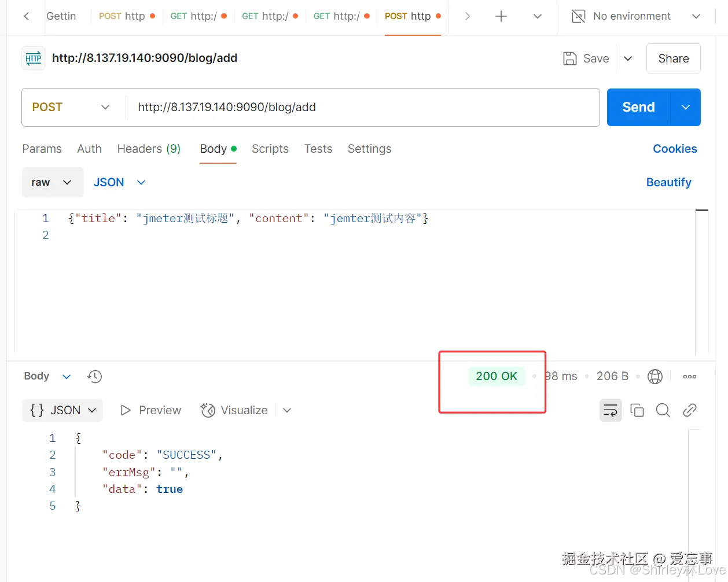Switch to the Auth tab

tap(89, 149)
